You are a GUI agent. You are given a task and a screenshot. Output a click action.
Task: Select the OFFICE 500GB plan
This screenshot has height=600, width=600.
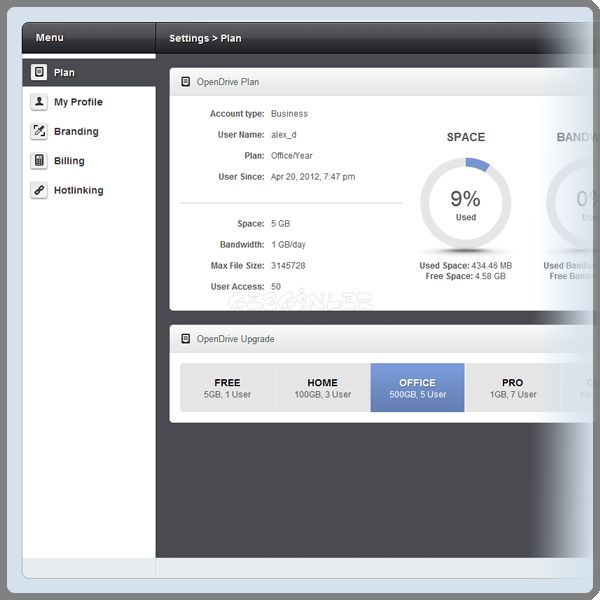(x=417, y=388)
